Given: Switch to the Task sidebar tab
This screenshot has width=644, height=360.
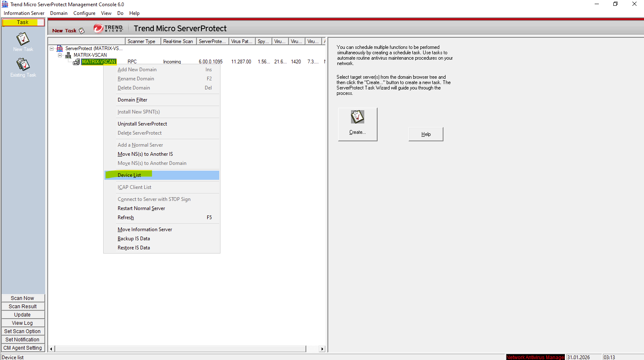Looking at the screenshot, I should pos(23,22).
